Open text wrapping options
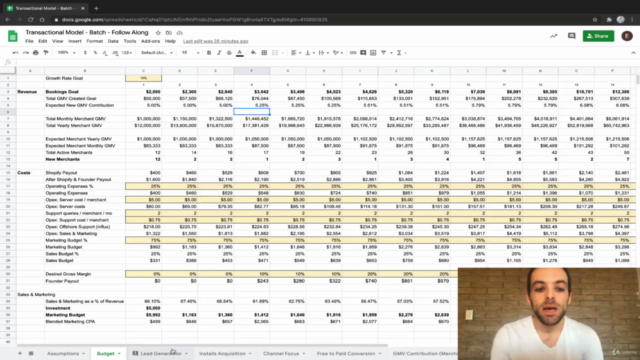 coord(323,53)
